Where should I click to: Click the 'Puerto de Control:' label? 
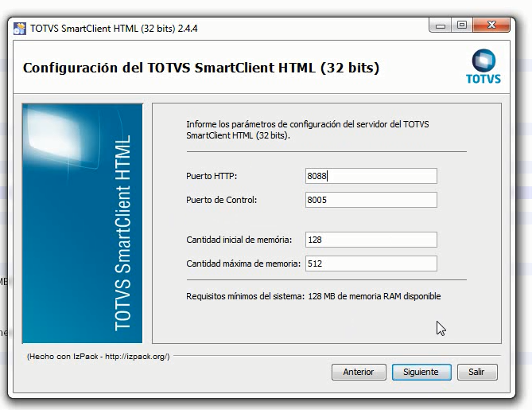pyautogui.click(x=221, y=200)
